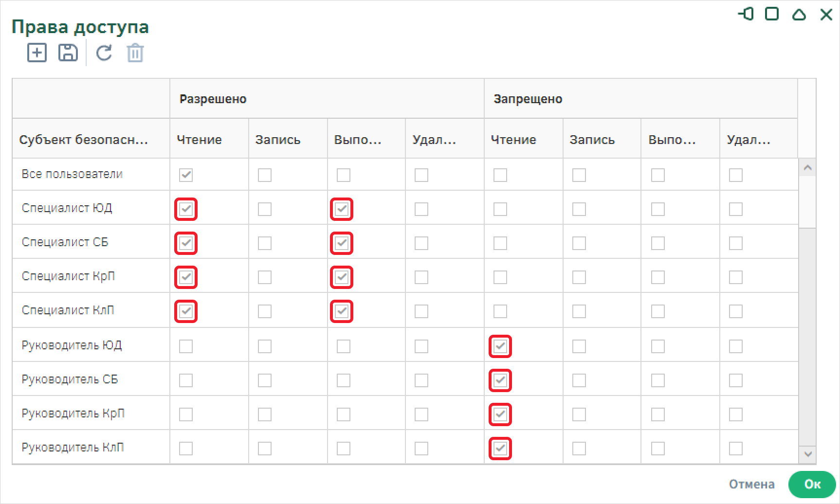Click the pin window icon at top right
This screenshot has height=504, width=840.
(746, 14)
